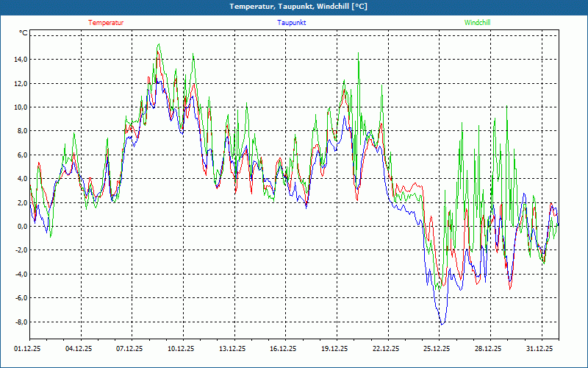Viewport: 588px width, 368px height.
Task: Select the blue Taupunkt legend label
Action: pyautogui.click(x=291, y=22)
